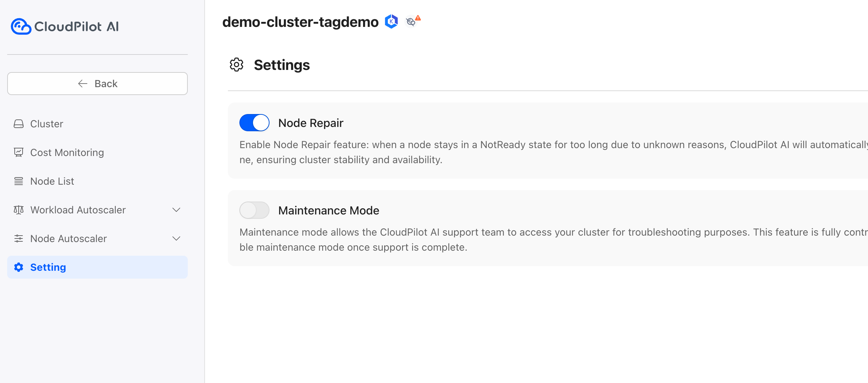Click the Node Autoscaler sliders icon
868x383 pixels.
click(x=19, y=238)
